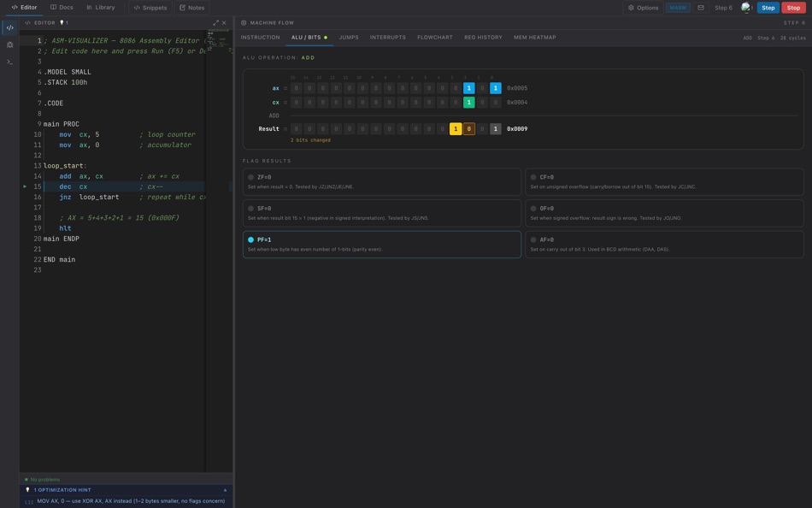Open the Options menu
This screenshot has width=812, height=508.
(643, 8)
